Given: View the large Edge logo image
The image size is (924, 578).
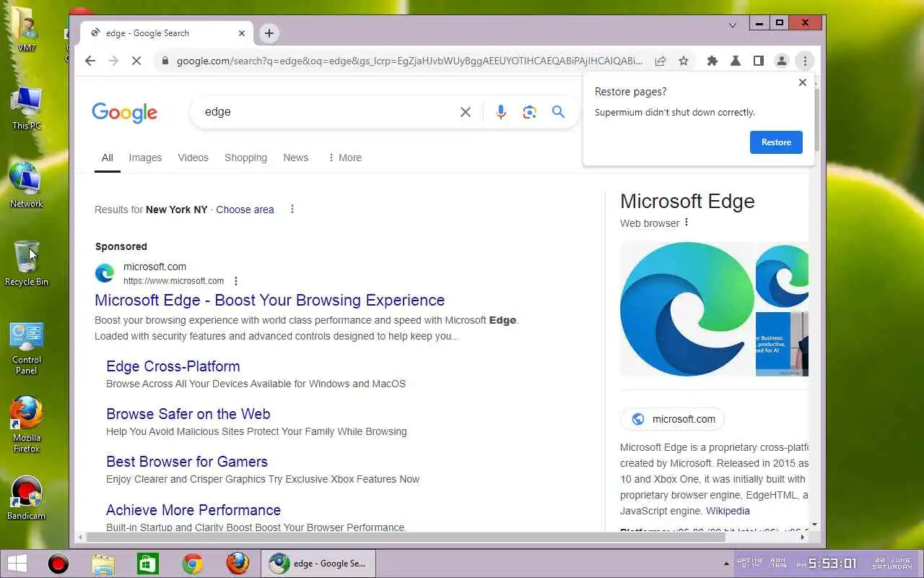Looking at the screenshot, I should [687, 309].
